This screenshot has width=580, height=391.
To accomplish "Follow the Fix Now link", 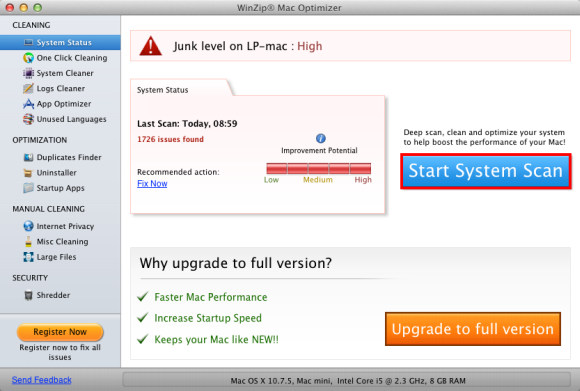I will click(x=152, y=183).
